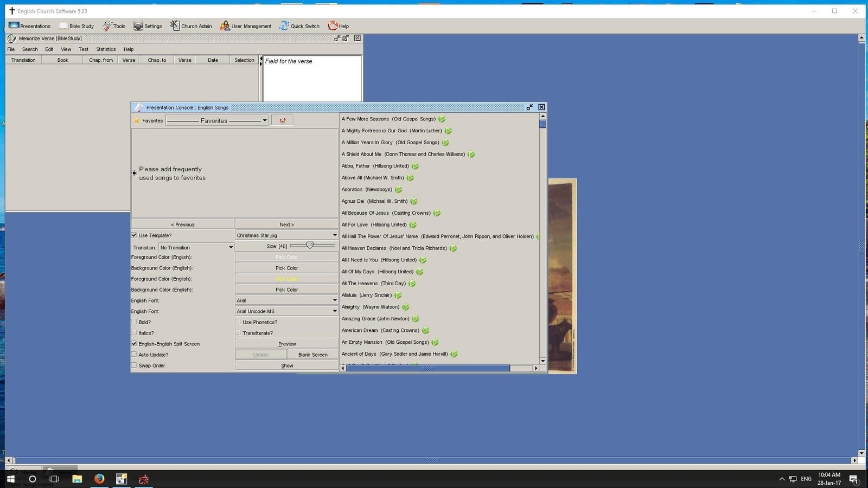The image size is (868, 488).
Task: Click the Show button
Action: (286, 365)
